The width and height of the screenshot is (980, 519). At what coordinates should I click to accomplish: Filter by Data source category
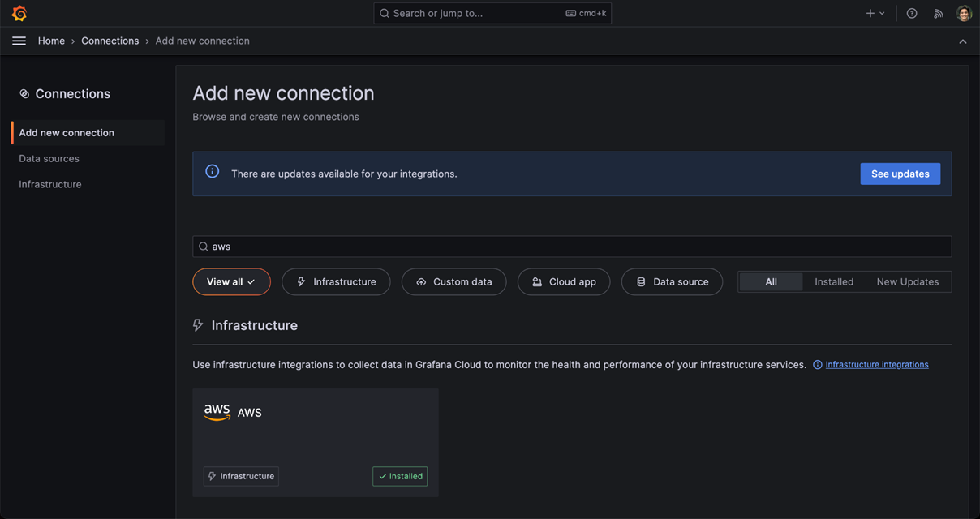coord(672,282)
